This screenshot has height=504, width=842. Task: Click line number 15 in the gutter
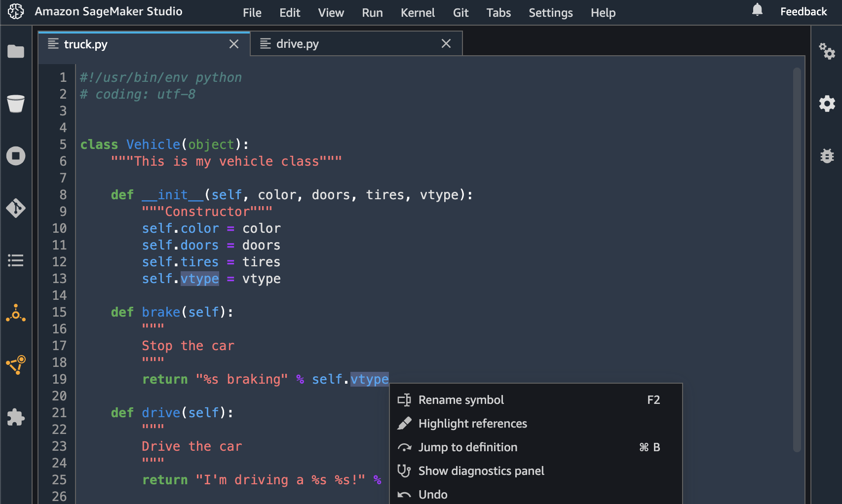click(59, 312)
